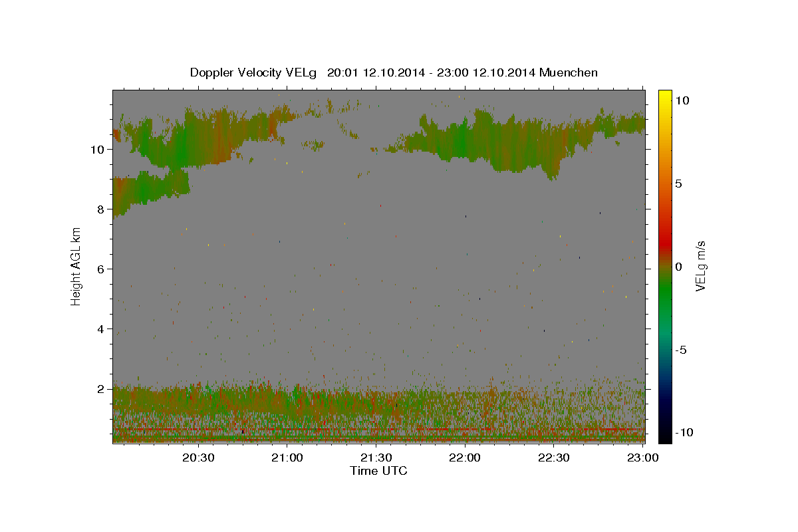Click the colorbar value -5 label
Viewport: 798px width, 532px height.
coord(680,350)
